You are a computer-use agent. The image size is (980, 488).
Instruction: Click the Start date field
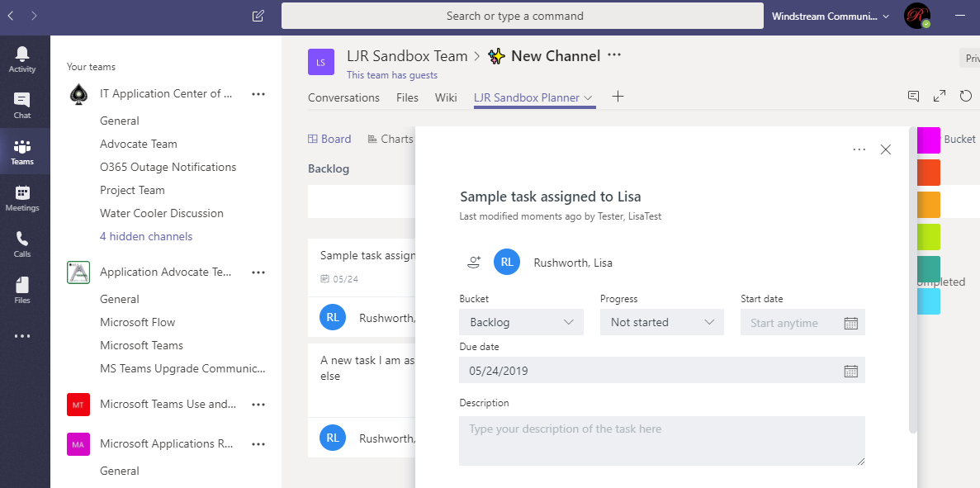(802, 322)
